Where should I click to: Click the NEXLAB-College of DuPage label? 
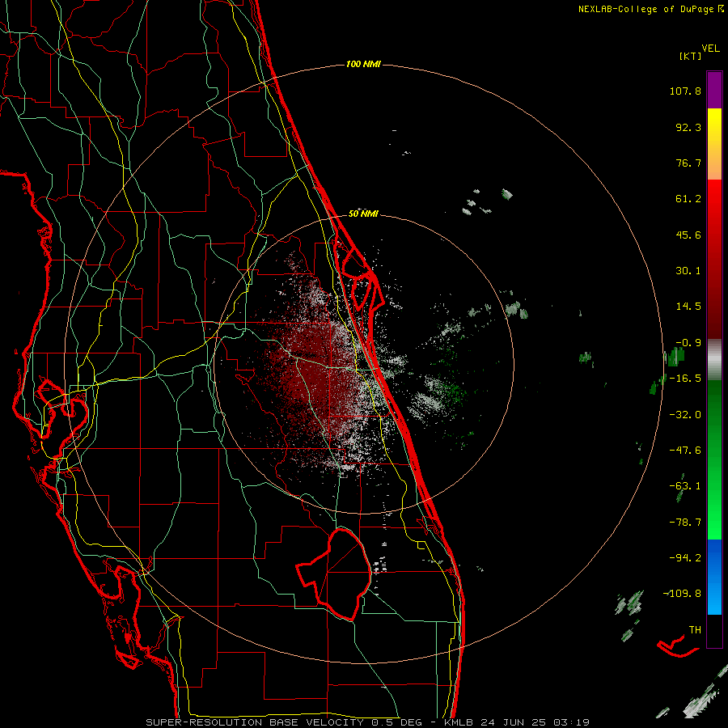[645, 9]
